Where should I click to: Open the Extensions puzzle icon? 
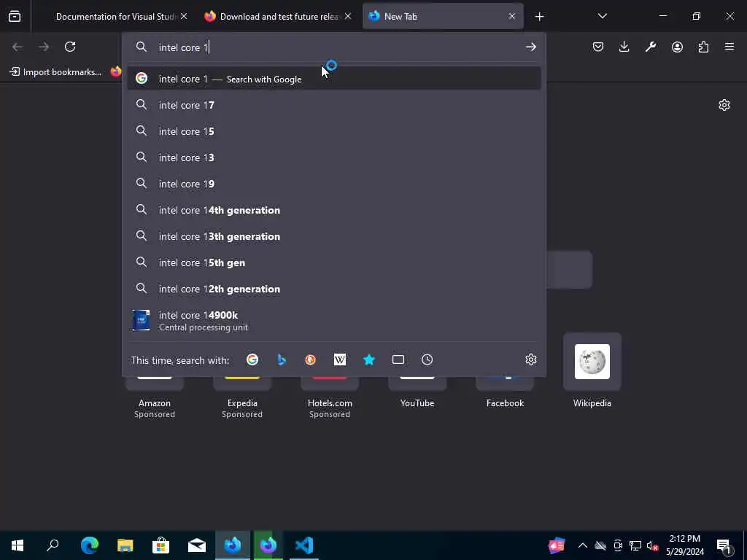coord(703,47)
